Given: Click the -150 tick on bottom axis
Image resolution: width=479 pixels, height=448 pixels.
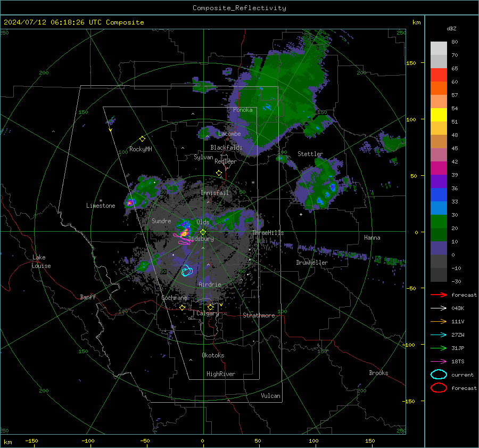Looking at the screenshot, I should [x=31, y=441].
